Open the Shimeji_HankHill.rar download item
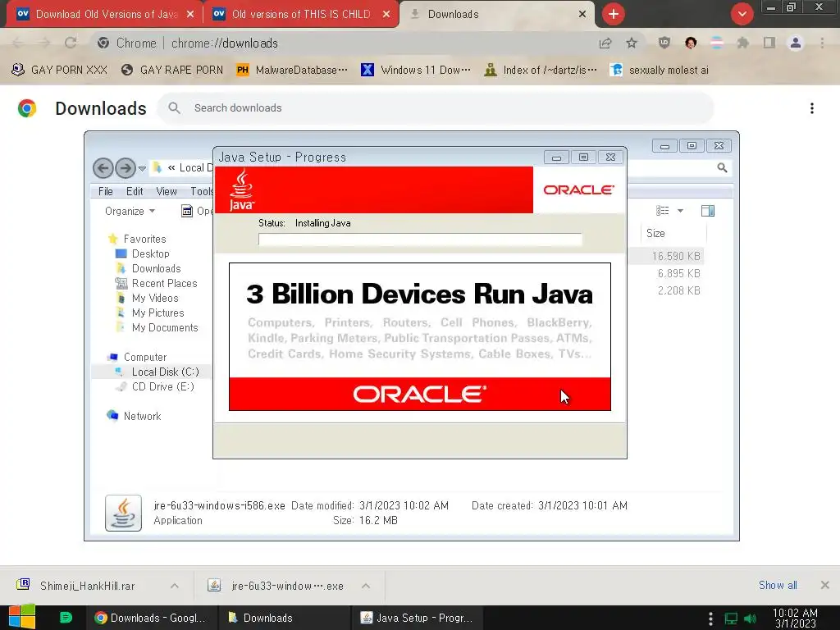Viewport: 840px width, 630px height. point(87,586)
